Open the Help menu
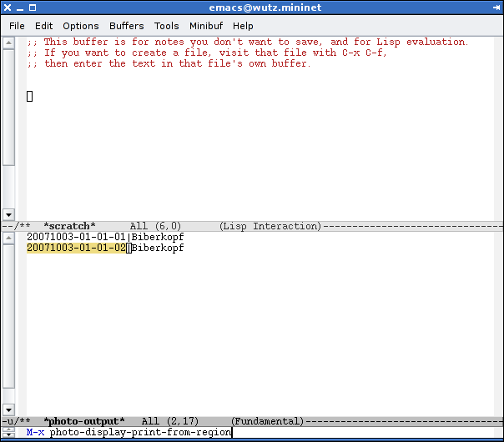 pyautogui.click(x=243, y=26)
